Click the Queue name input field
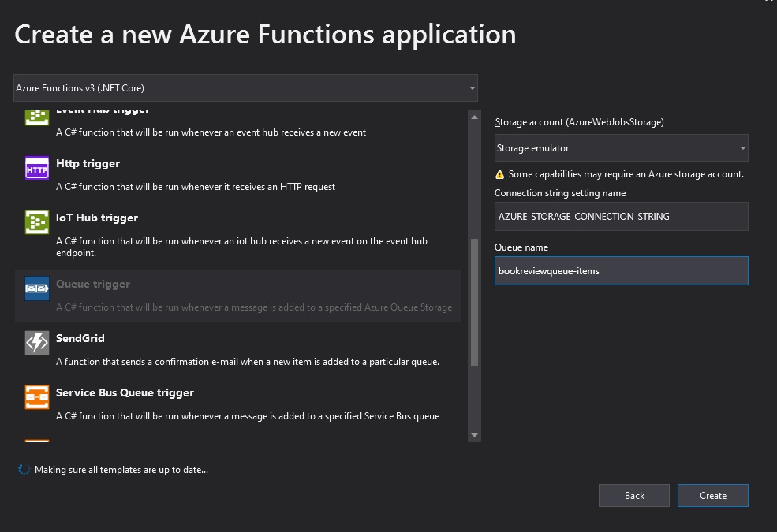The height and width of the screenshot is (532, 777). (622, 270)
